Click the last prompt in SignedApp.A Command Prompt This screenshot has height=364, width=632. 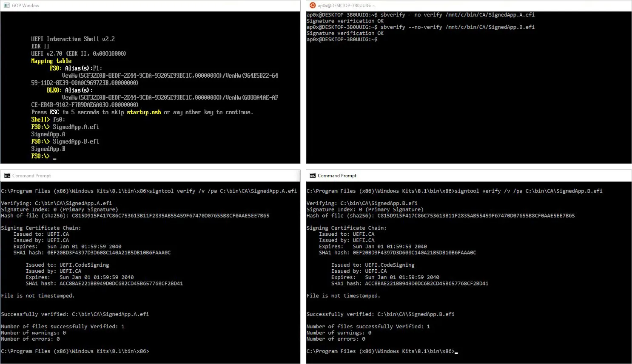point(75,351)
